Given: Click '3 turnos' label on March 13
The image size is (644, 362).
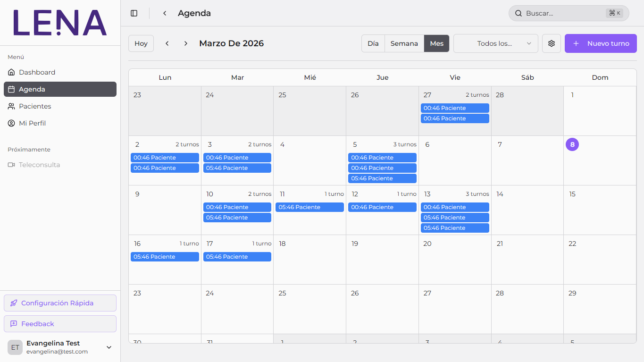Looking at the screenshot, I should [x=477, y=194].
